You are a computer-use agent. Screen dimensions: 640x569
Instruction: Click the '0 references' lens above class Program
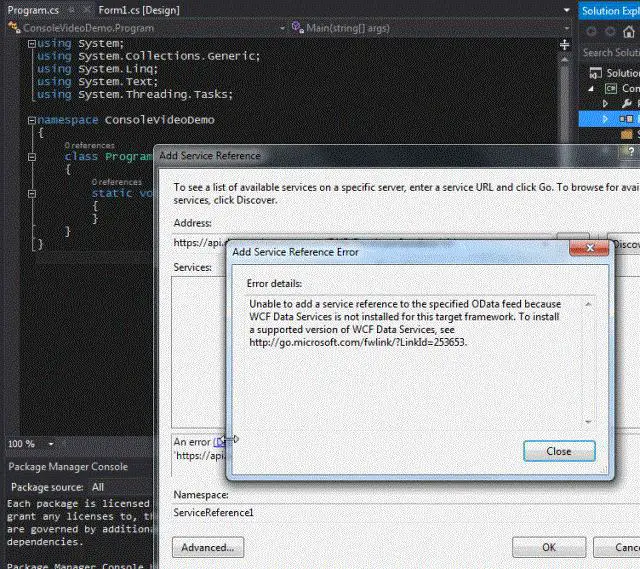[89, 145]
